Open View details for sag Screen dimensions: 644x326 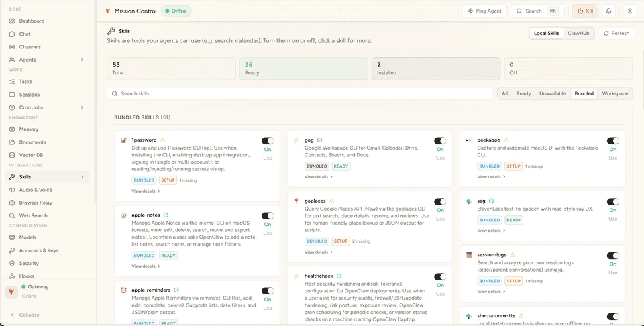[491, 231]
